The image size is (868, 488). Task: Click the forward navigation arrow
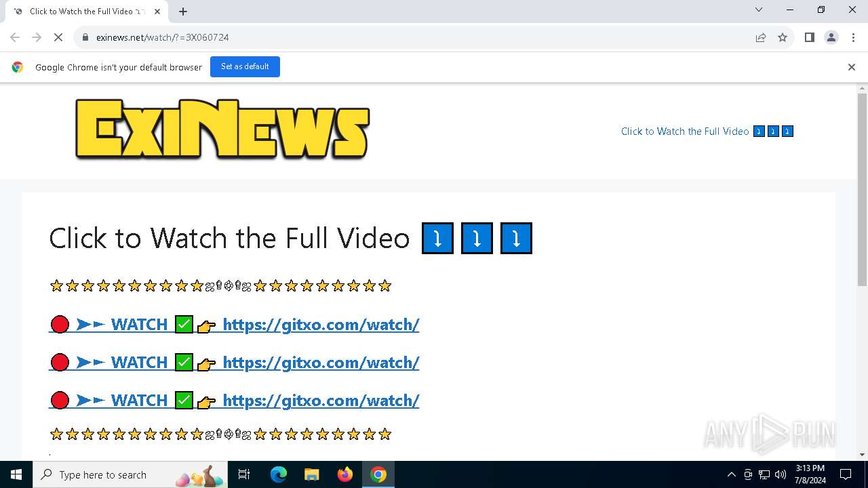tap(37, 37)
